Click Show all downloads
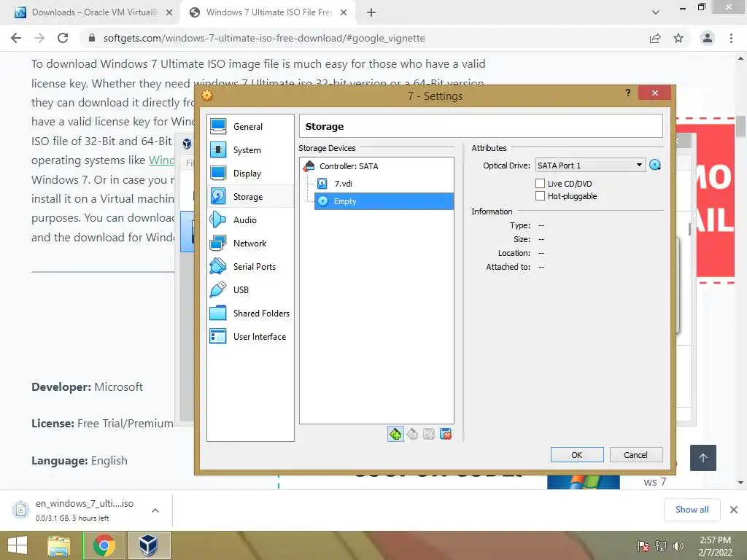Viewport: 747px width, 560px height. pos(692,510)
